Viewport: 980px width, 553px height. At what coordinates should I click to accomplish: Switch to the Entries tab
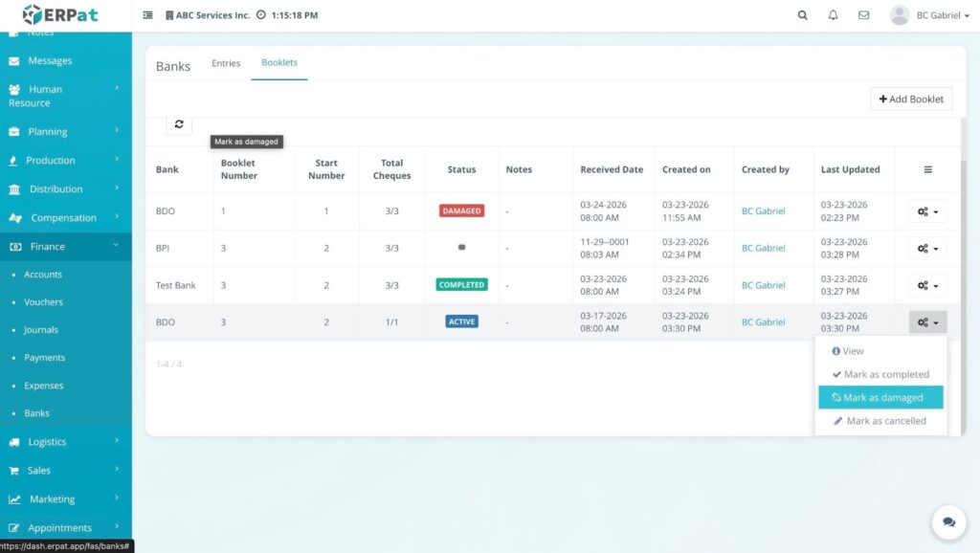click(x=226, y=63)
